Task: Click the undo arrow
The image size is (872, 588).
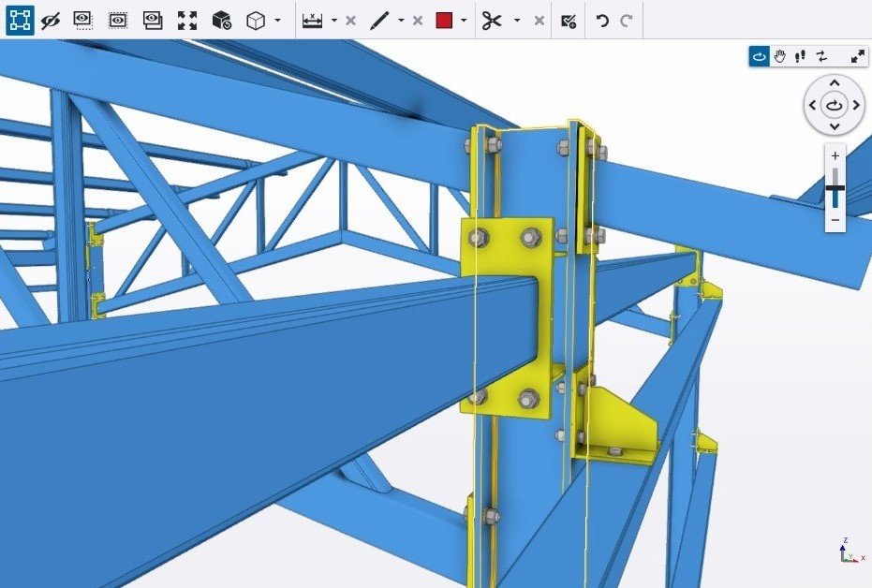Action: 602,20
